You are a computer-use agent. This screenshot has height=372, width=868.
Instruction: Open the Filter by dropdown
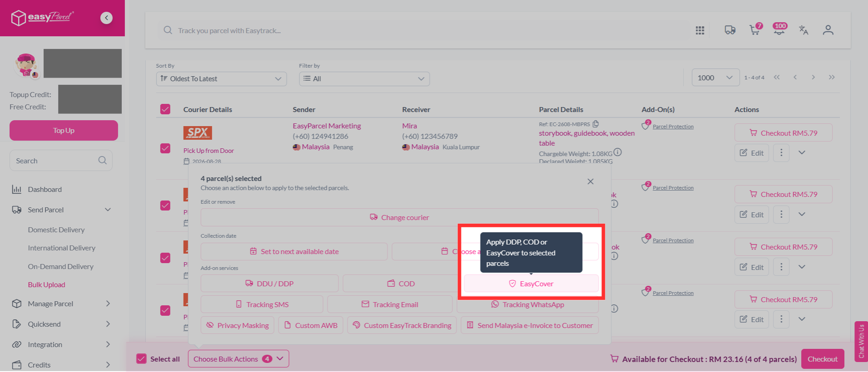click(x=364, y=78)
